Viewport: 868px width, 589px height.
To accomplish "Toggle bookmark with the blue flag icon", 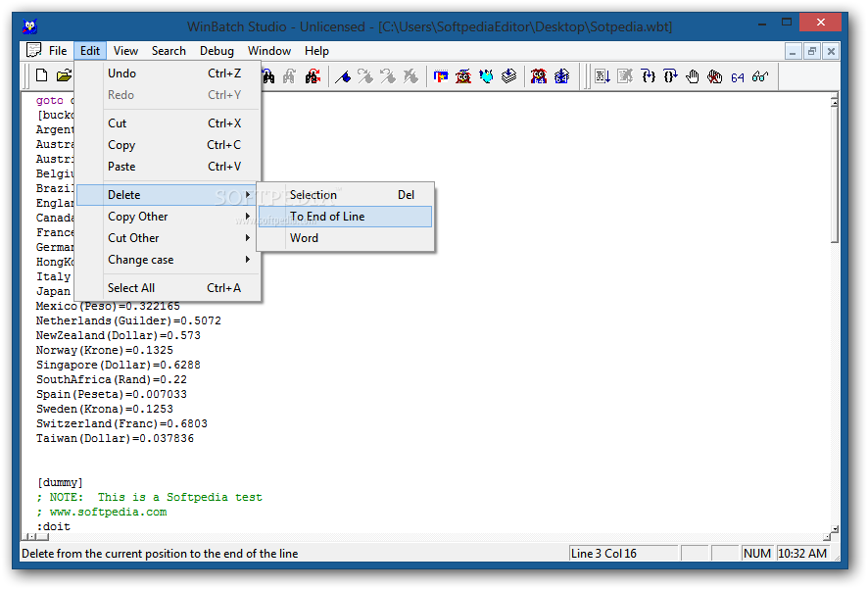I will tap(343, 76).
